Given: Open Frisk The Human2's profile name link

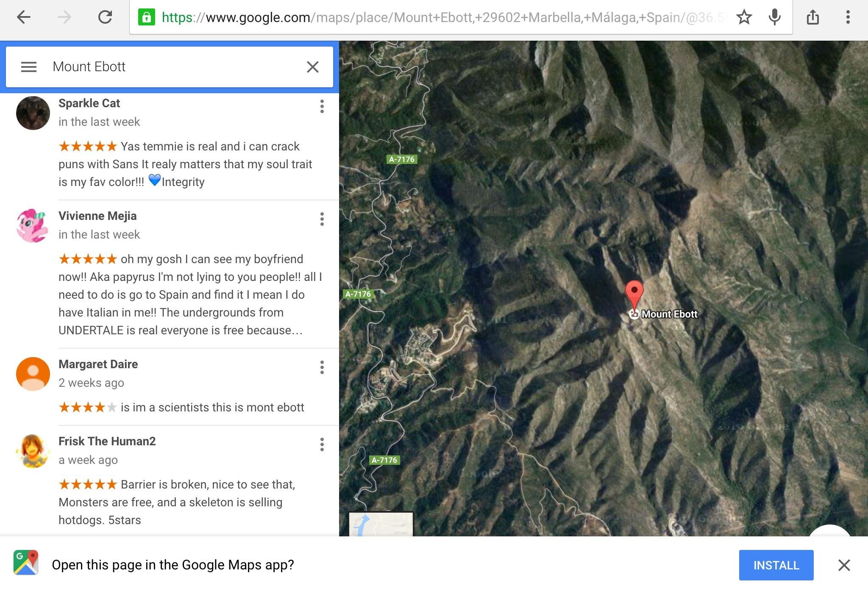Looking at the screenshot, I should pyautogui.click(x=107, y=441).
